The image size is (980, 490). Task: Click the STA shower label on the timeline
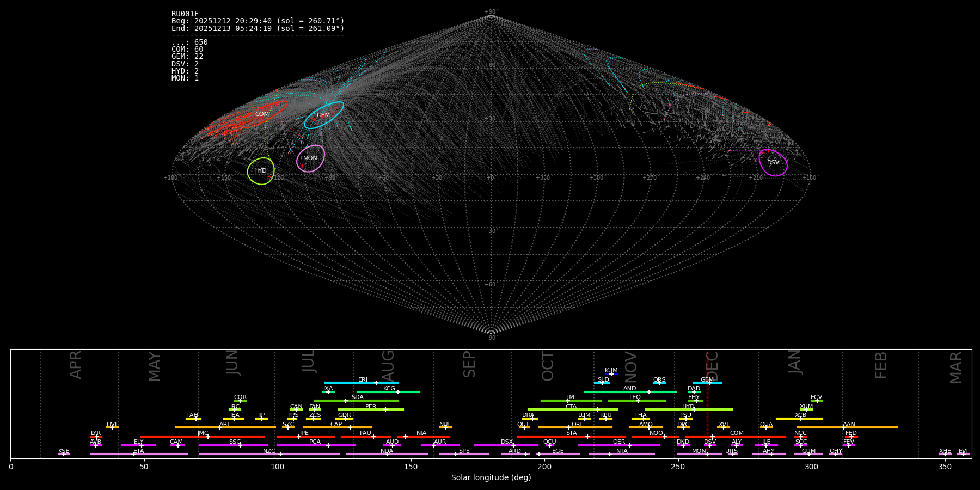[572, 433]
